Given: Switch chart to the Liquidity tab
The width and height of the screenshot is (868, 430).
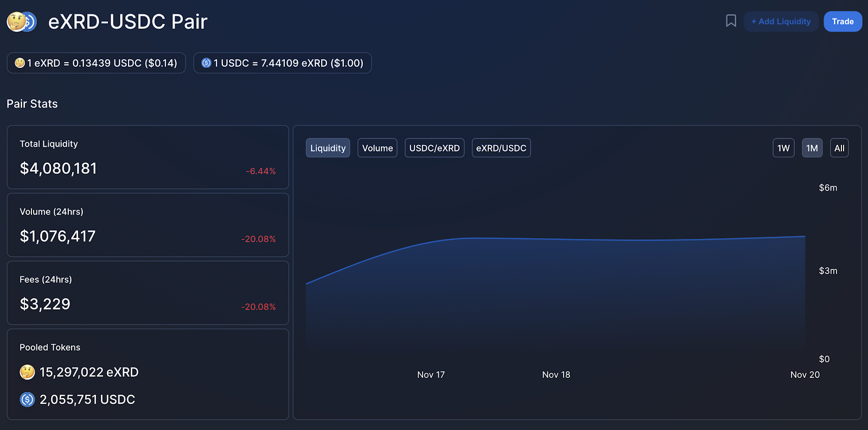Looking at the screenshot, I should [x=328, y=148].
